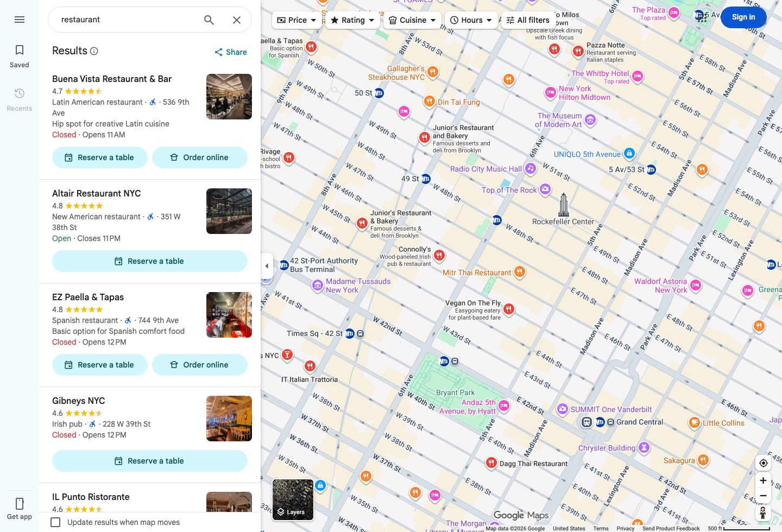Reserve a table at Gibneys NYC

coord(150,461)
